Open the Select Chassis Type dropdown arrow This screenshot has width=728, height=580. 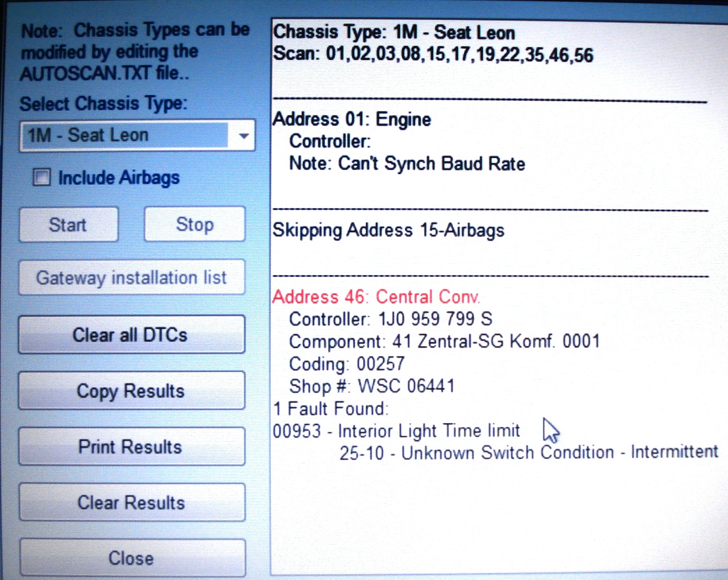pos(243,136)
